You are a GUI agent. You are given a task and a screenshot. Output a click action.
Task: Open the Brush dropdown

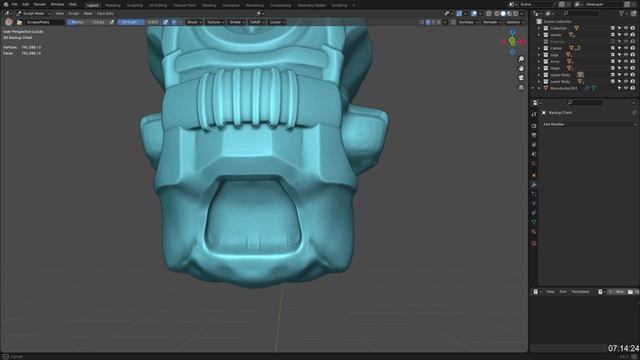tap(194, 22)
